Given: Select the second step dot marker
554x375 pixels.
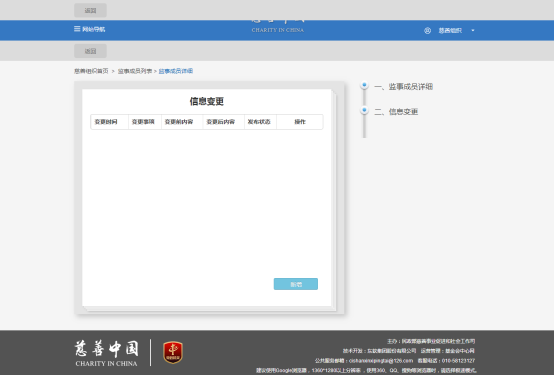Looking at the screenshot, I should [364, 110].
